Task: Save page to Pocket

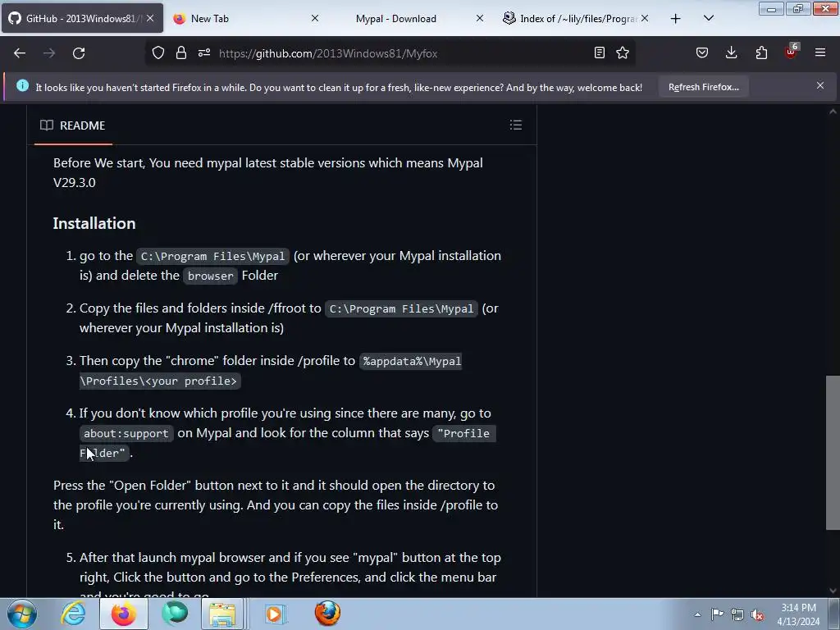Action: tap(702, 52)
